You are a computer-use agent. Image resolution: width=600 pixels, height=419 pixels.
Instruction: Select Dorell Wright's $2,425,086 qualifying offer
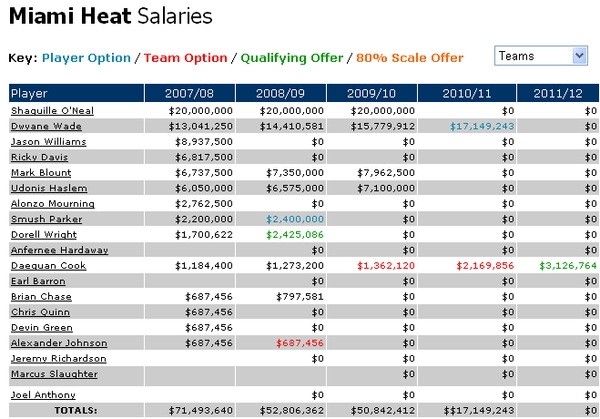295,235
